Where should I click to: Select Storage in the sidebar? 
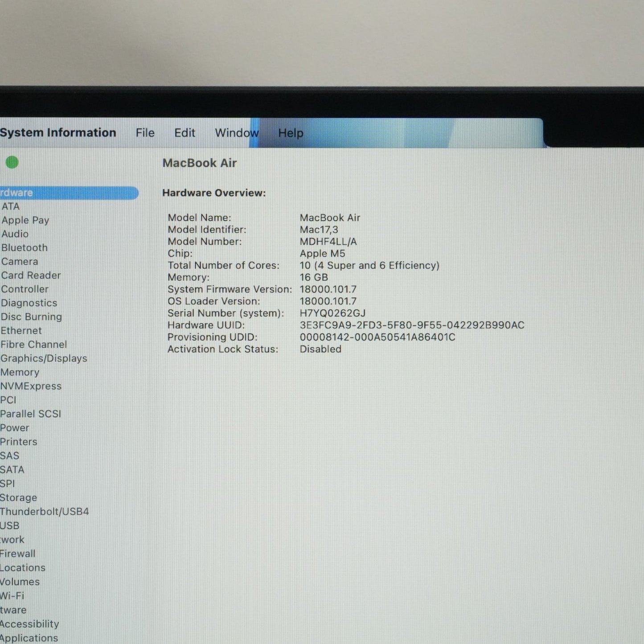click(x=19, y=497)
